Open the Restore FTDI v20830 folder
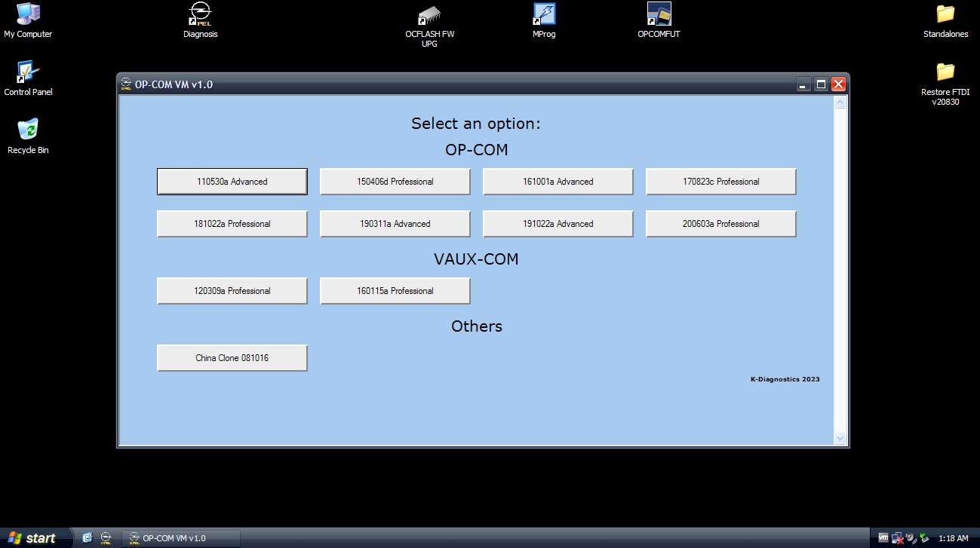Viewport: 980px width, 548px height. click(945, 84)
